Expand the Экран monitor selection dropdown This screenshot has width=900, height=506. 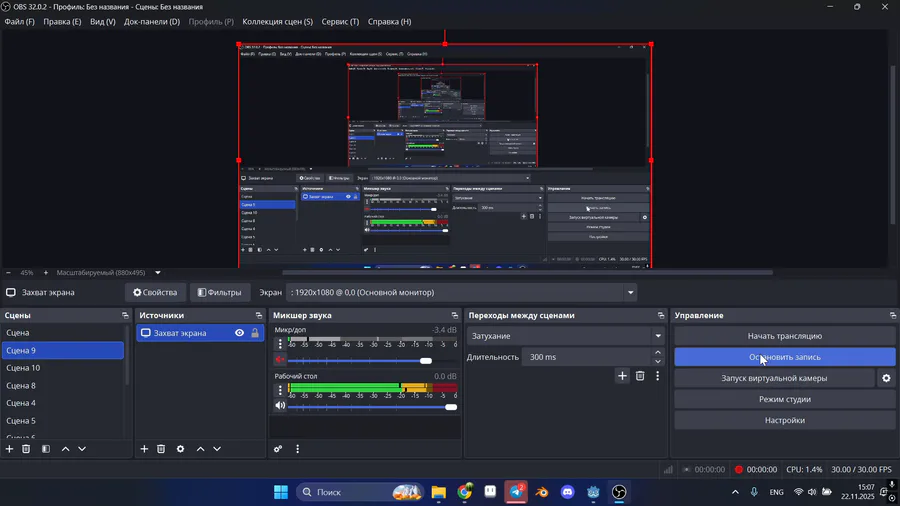coord(630,293)
